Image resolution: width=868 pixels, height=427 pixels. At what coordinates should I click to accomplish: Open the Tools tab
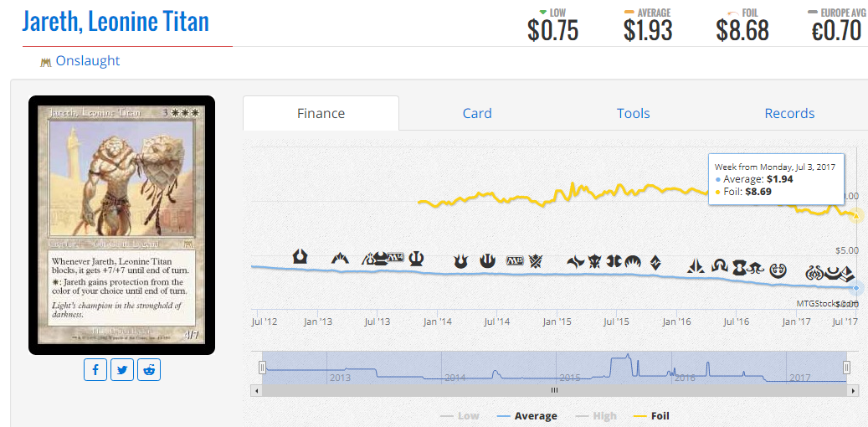click(634, 114)
